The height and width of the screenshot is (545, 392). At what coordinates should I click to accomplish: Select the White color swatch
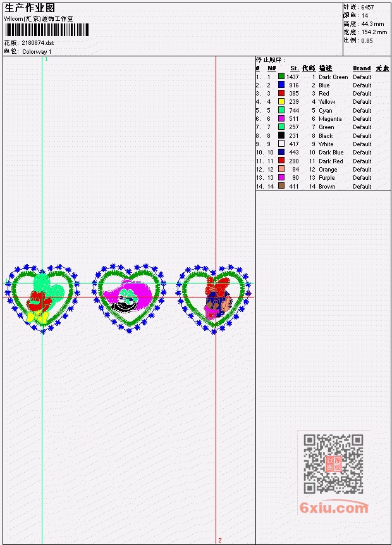pos(281,144)
